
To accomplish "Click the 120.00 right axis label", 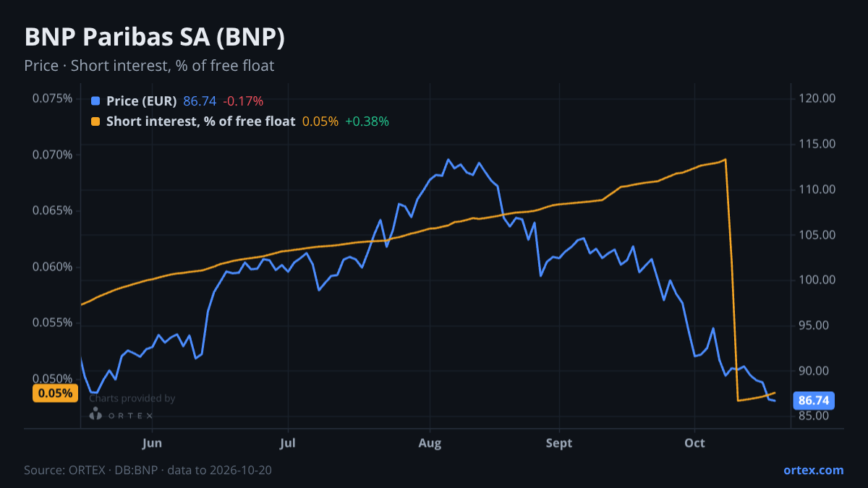I will point(817,98).
